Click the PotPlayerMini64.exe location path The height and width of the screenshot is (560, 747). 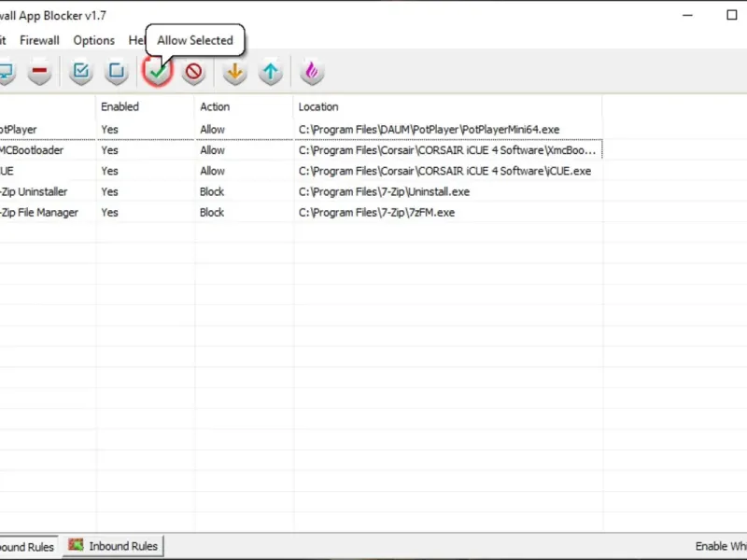pos(429,130)
